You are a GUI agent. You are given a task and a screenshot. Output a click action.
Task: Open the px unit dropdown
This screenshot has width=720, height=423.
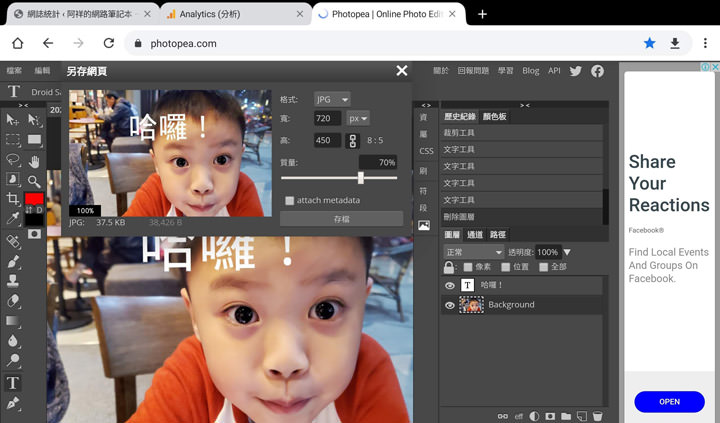pyautogui.click(x=358, y=118)
